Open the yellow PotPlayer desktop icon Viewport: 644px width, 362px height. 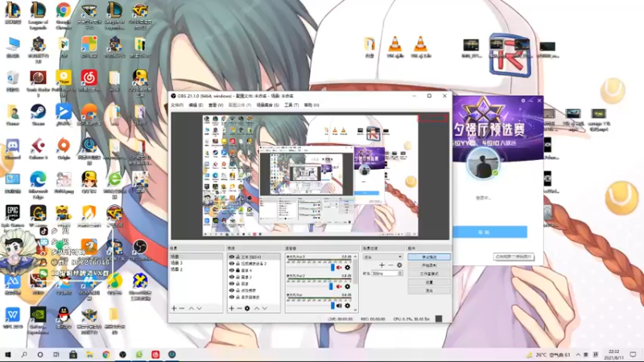tap(64, 81)
